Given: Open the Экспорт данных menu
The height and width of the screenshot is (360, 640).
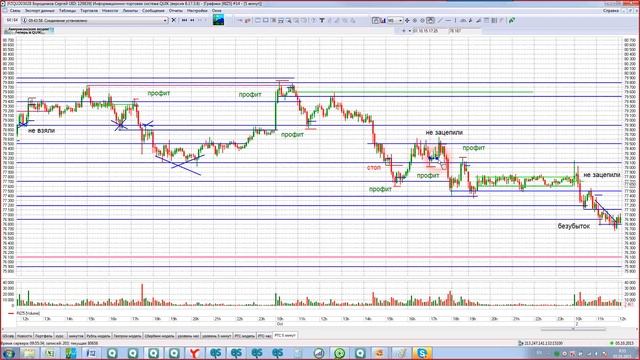Looking at the screenshot, I should coord(40,11).
